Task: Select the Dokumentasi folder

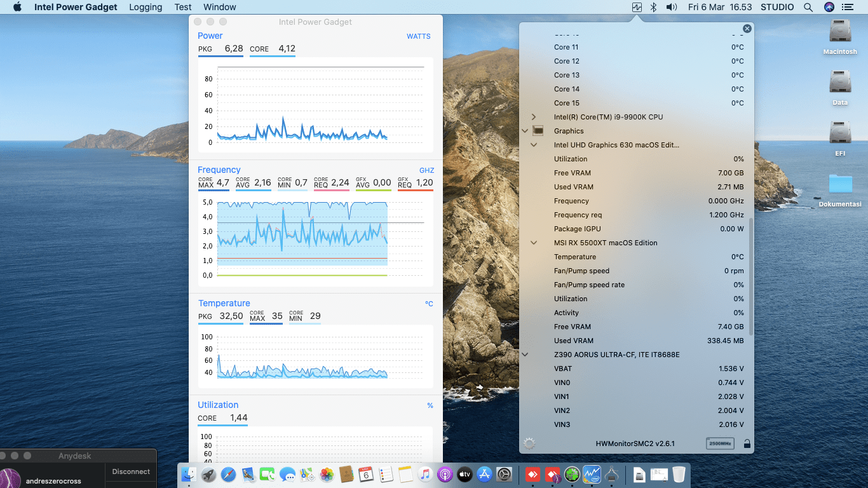Action: click(840, 189)
